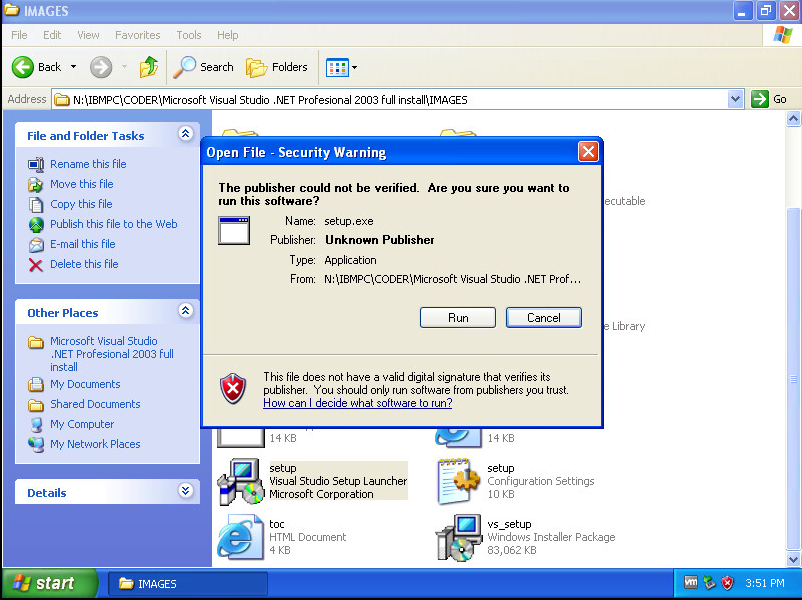The width and height of the screenshot is (802, 600).
Task: Close the Security Warning dialog
Action: pyautogui.click(x=588, y=151)
